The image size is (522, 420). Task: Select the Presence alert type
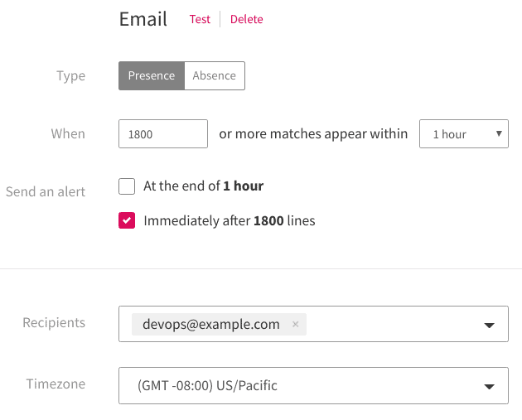click(151, 75)
